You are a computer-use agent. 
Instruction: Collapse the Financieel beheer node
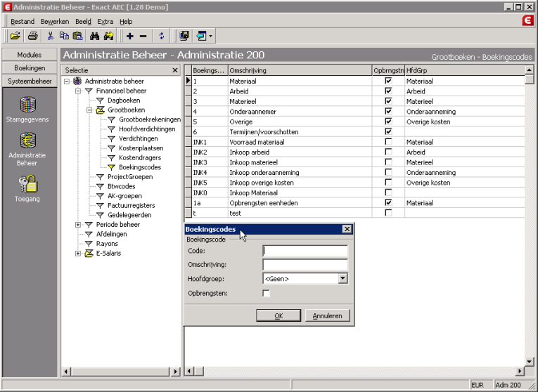click(78, 91)
